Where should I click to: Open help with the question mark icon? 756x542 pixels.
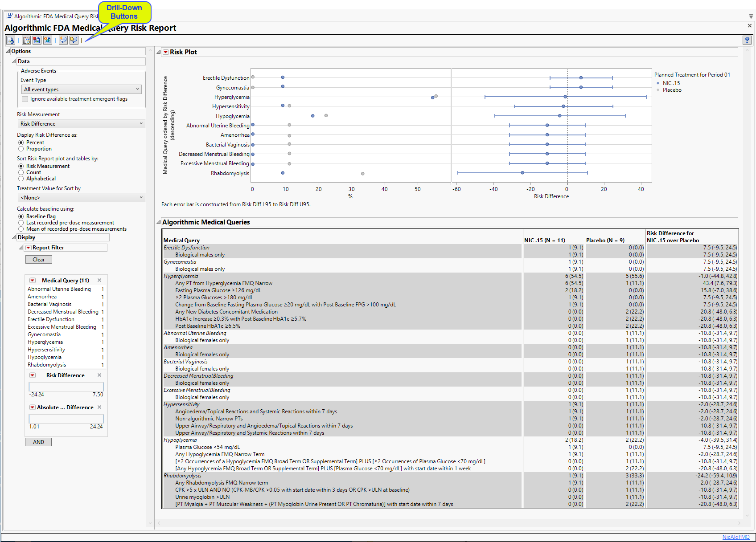pos(747,40)
